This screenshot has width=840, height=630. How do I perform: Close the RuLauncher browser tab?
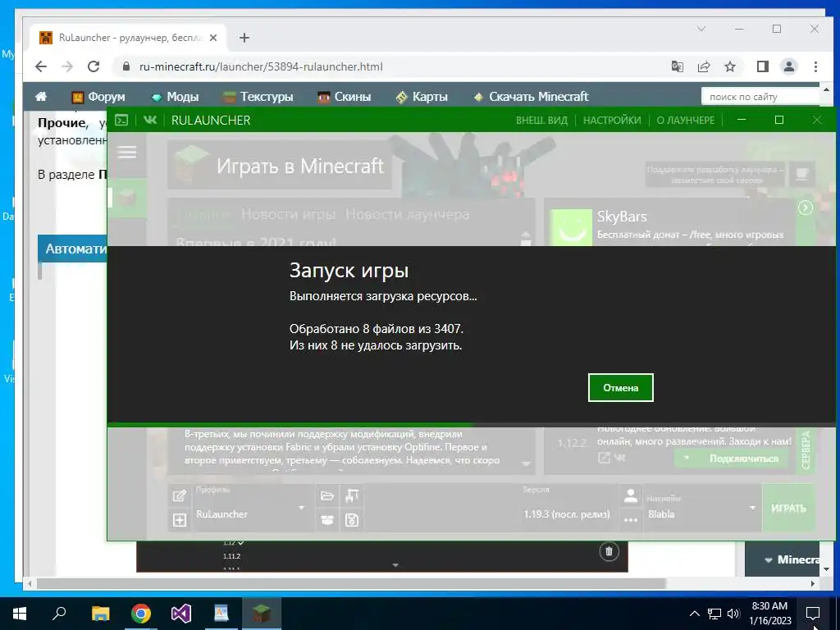[x=213, y=38]
